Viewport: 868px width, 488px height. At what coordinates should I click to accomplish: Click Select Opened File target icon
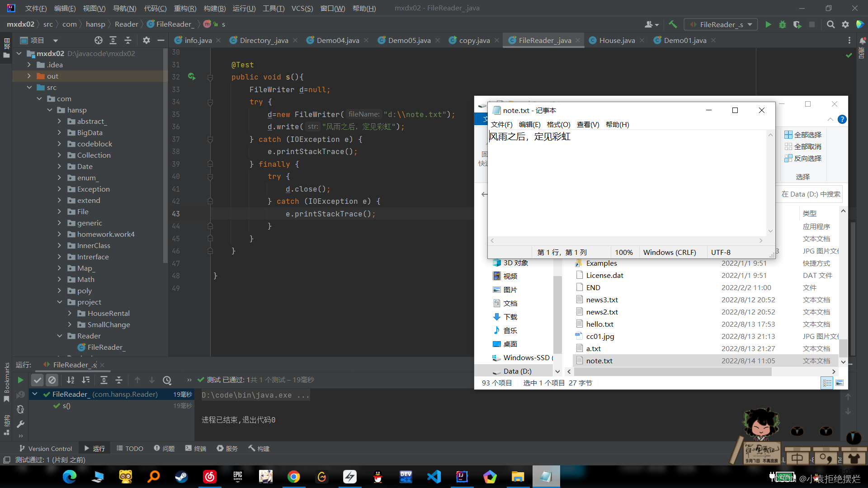click(98, 40)
